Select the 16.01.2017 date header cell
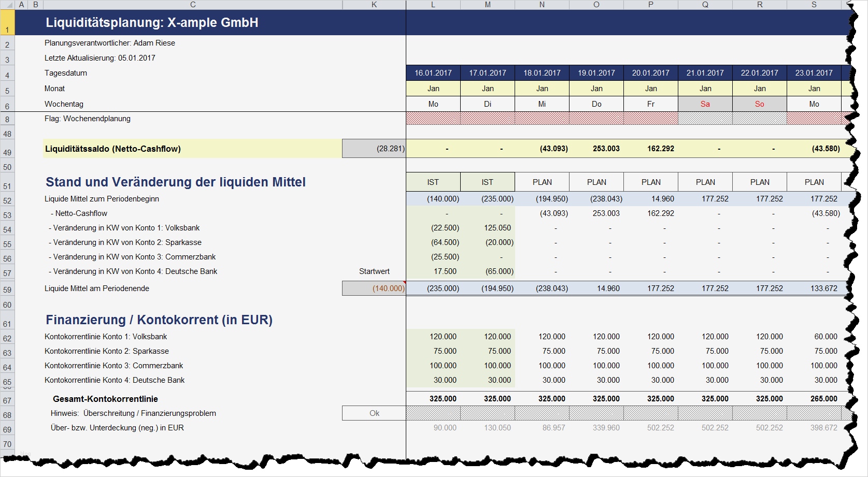Screen dimensions: 868x477 (433, 73)
